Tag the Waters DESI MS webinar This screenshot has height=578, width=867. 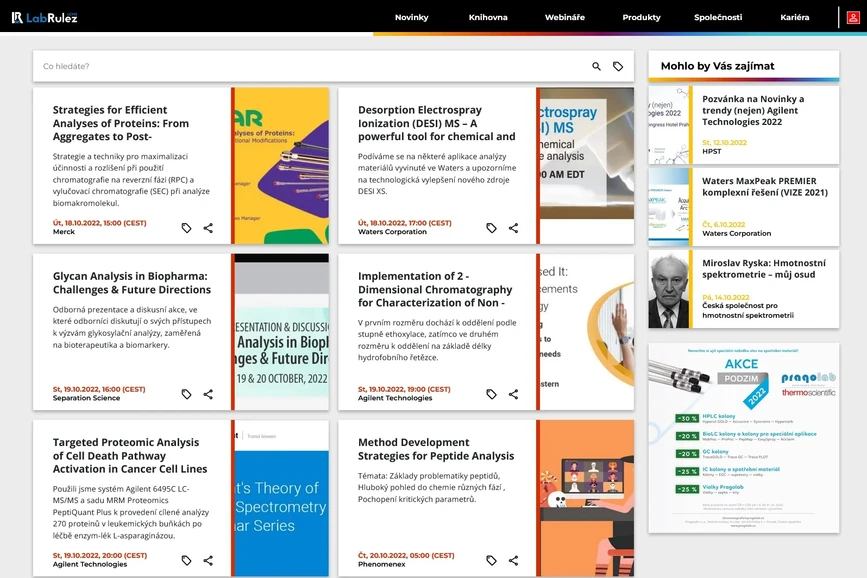(x=492, y=228)
